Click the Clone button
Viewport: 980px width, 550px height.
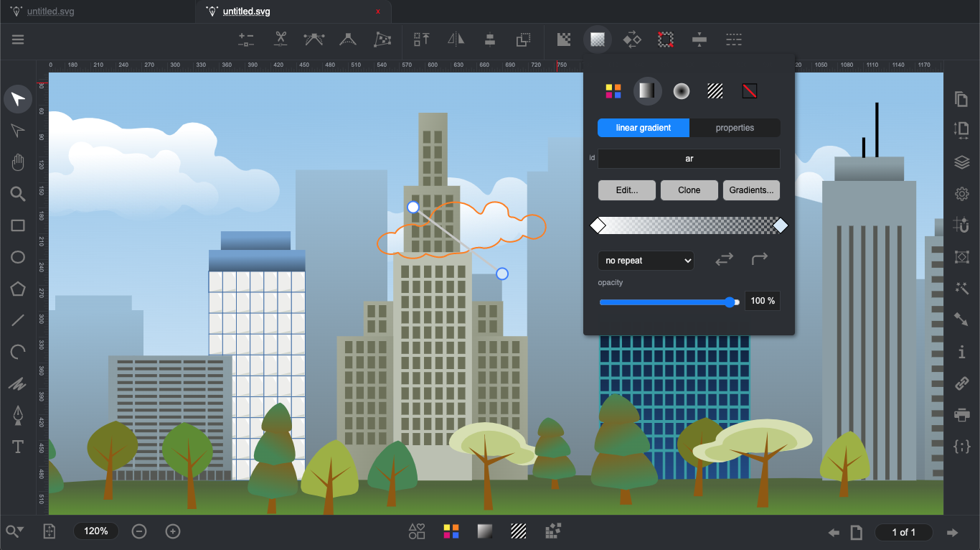point(689,190)
